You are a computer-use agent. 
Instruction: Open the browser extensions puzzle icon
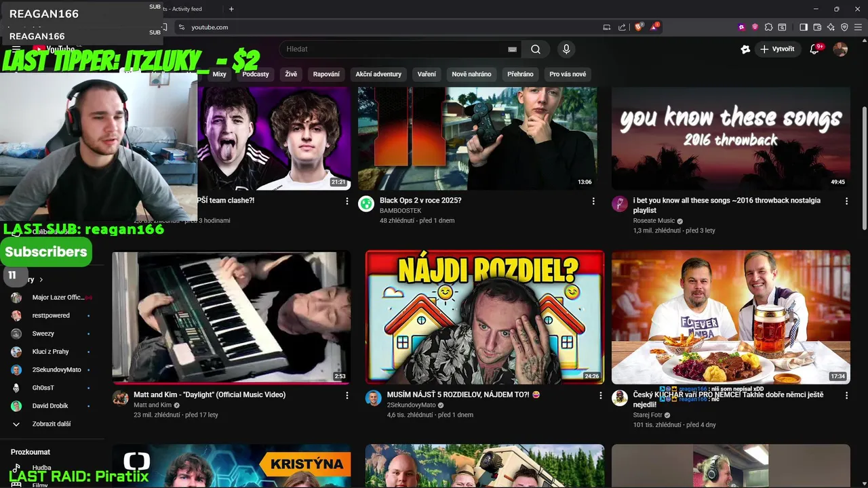coord(768,27)
